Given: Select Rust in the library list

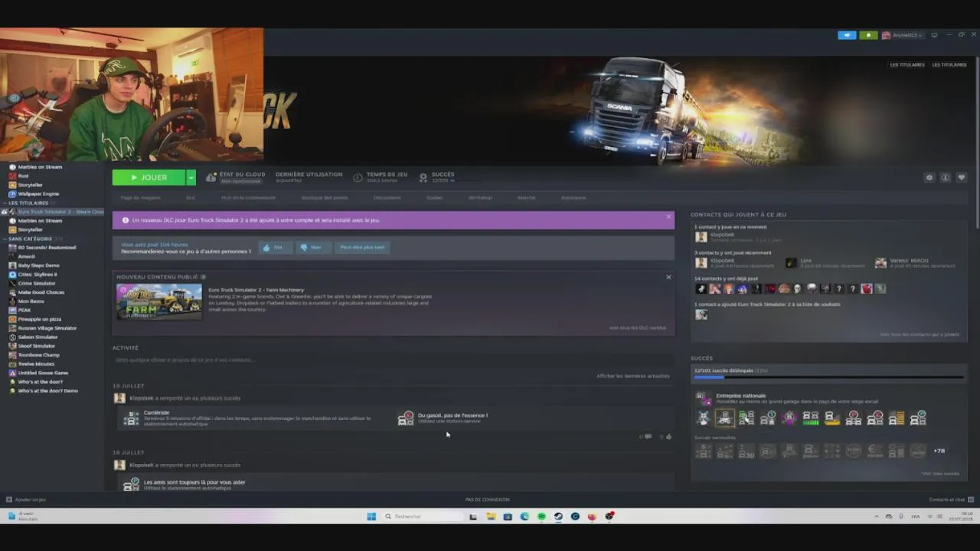Looking at the screenshot, I should 23,176.
